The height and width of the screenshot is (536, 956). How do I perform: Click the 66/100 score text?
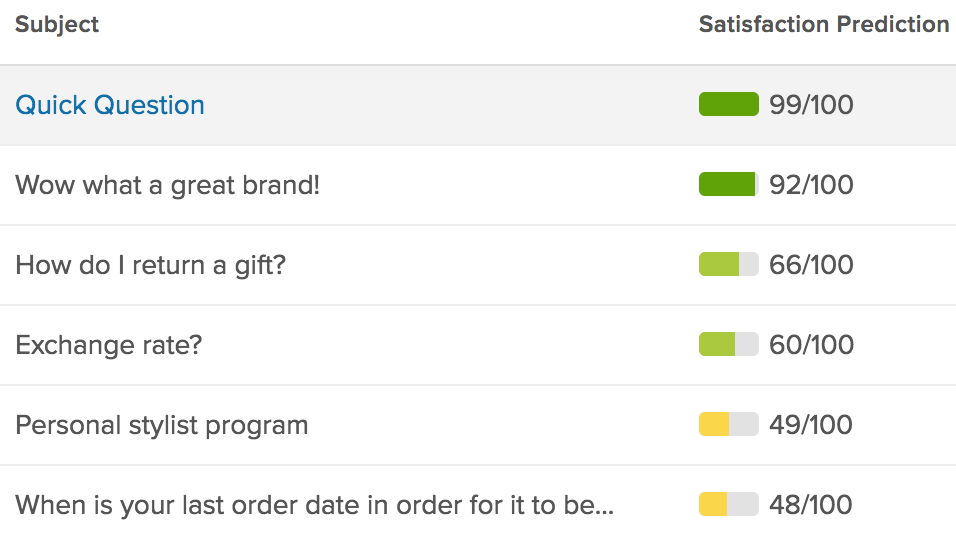click(x=811, y=265)
